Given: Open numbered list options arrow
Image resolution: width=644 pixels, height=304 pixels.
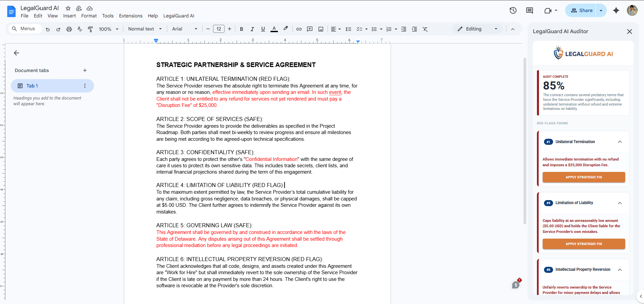Looking at the screenshot, I should [396, 29].
